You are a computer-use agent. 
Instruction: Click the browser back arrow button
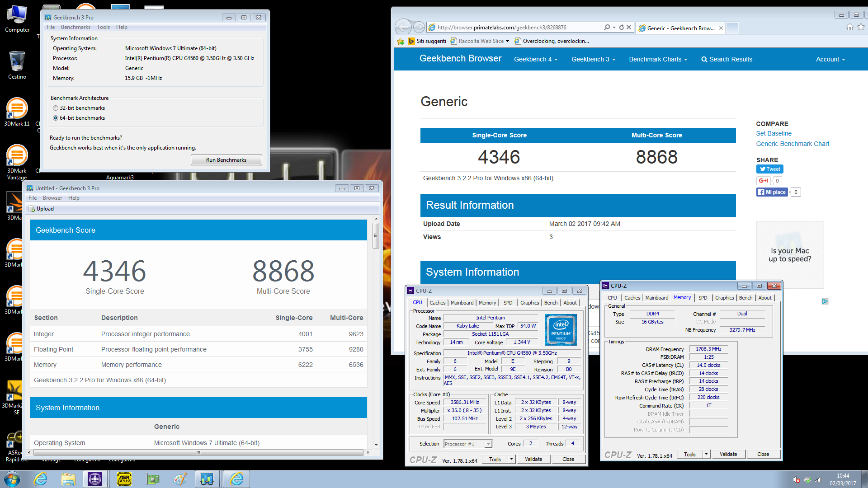coord(403,27)
